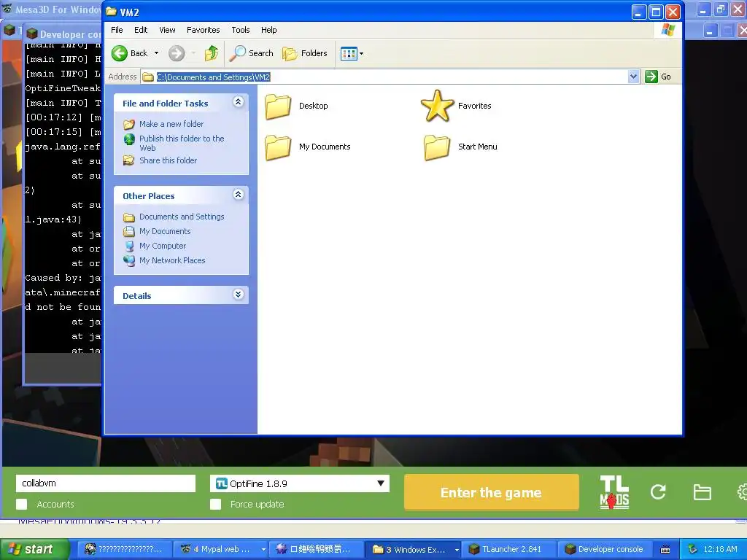Open the Mypal web taskbar group
747x560 pixels.
tap(220, 550)
